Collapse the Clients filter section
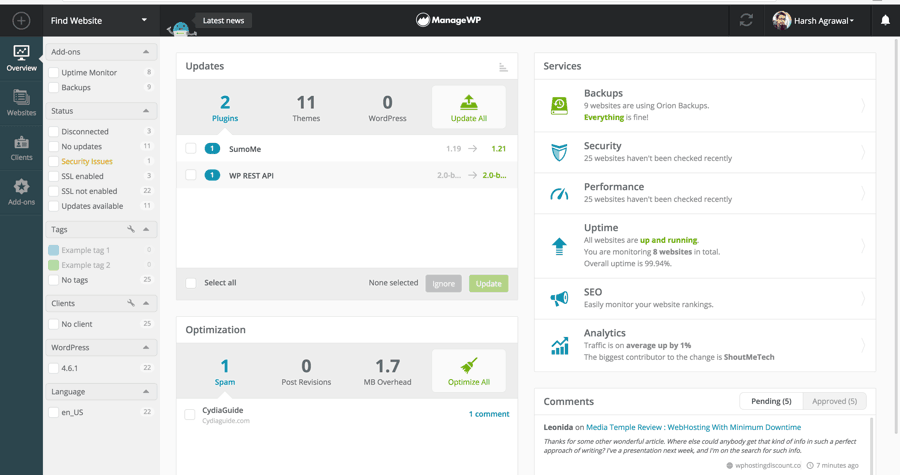Viewport: 900px width, 475px height. click(146, 303)
